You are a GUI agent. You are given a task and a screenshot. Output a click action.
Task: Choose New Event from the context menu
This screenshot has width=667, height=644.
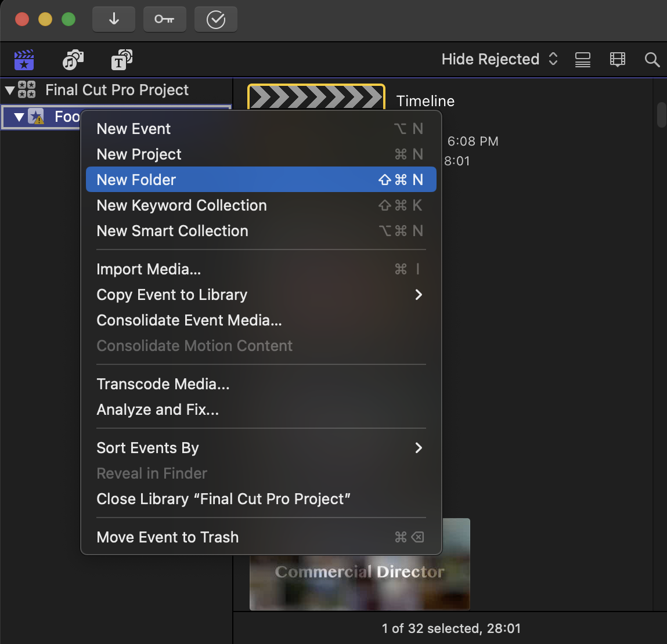click(261, 129)
